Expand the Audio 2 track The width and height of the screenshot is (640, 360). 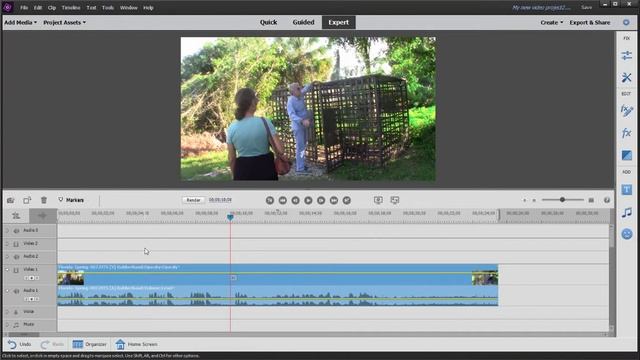click(7, 257)
